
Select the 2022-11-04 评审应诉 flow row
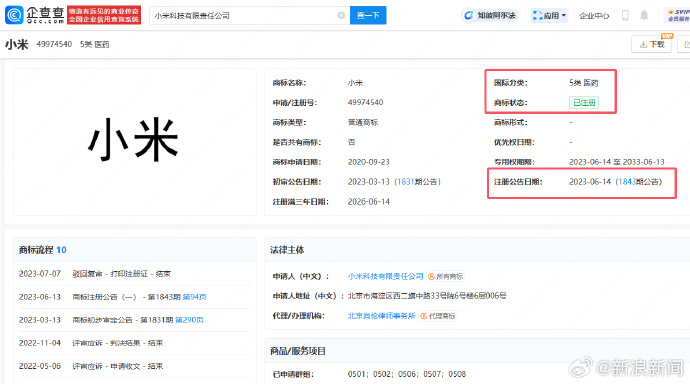[135, 343]
